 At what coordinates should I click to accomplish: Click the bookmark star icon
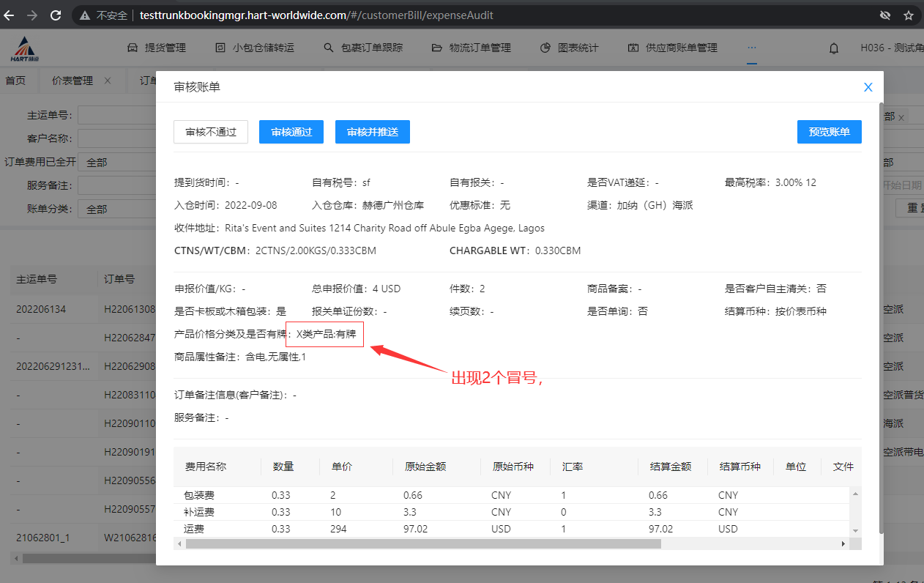pyautogui.click(x=908, y=15)
